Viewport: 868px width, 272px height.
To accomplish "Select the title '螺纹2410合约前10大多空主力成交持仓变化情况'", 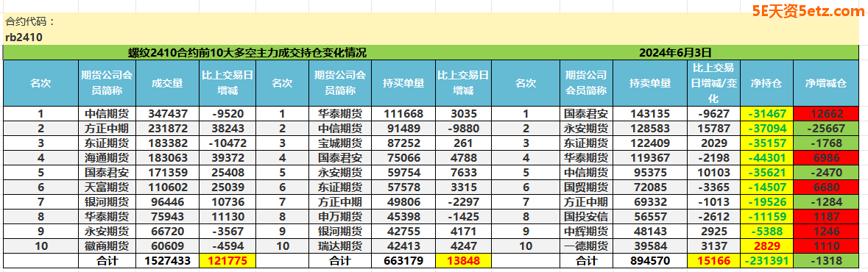I will click(x=247, y=53).
